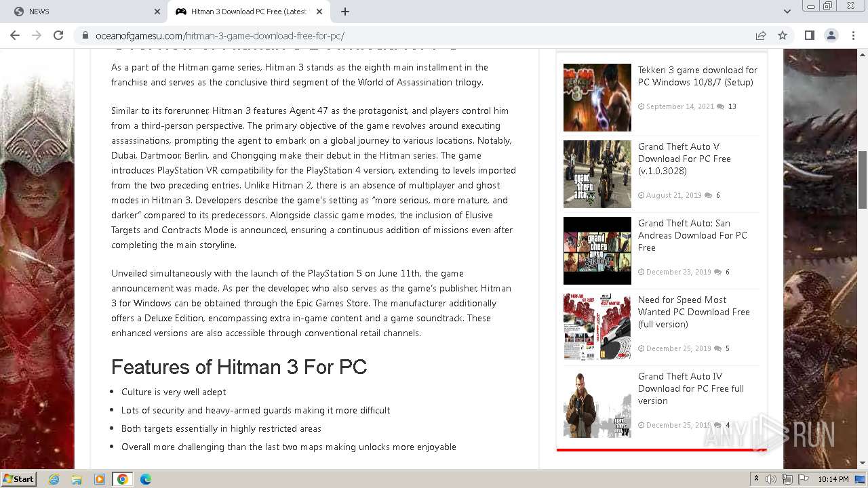The width and height of the screenshot is (868, 488).
Task: Click the clock icon beside September 14, 2021
Action: pyautogui.click(x=641, y=107)
